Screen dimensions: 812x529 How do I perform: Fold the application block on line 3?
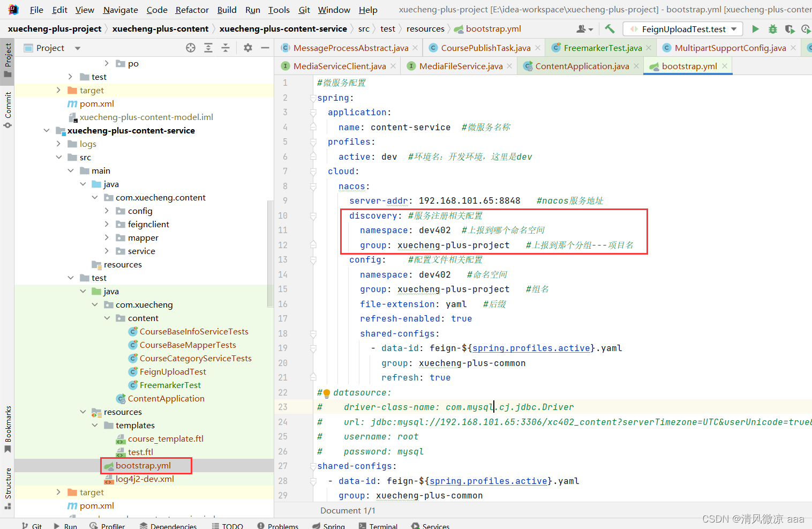(x=313, y=113)
